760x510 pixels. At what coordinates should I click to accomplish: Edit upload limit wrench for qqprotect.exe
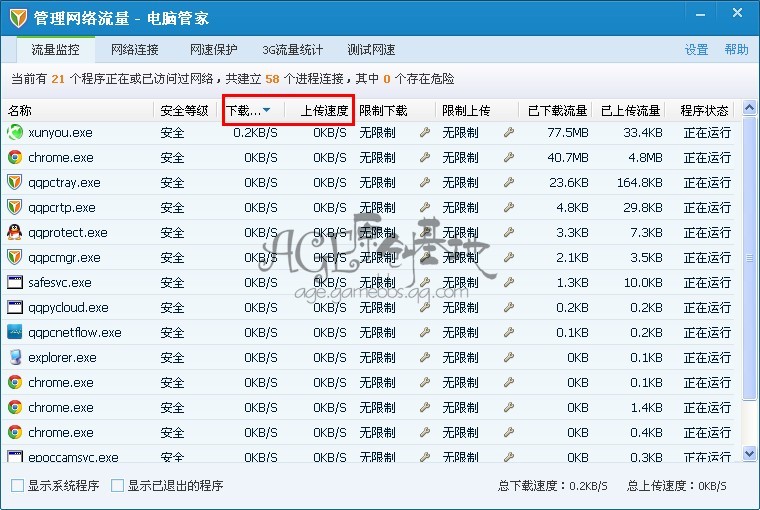click(x=508, y=232)
